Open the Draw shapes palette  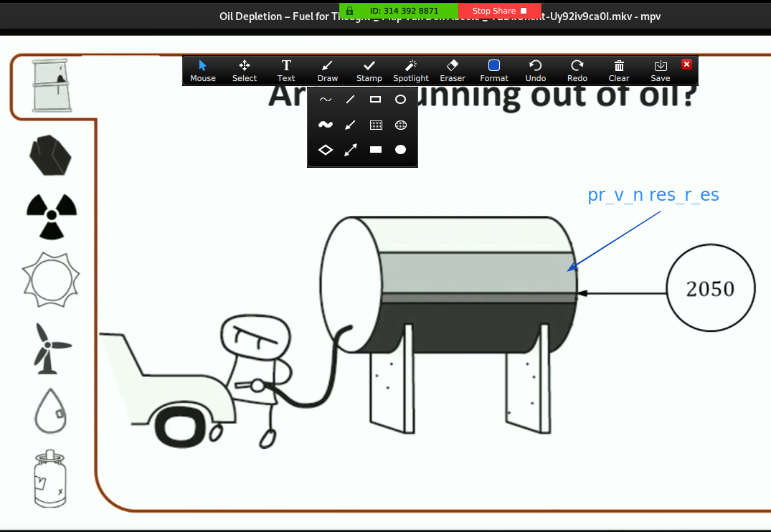tap(328, 70)
